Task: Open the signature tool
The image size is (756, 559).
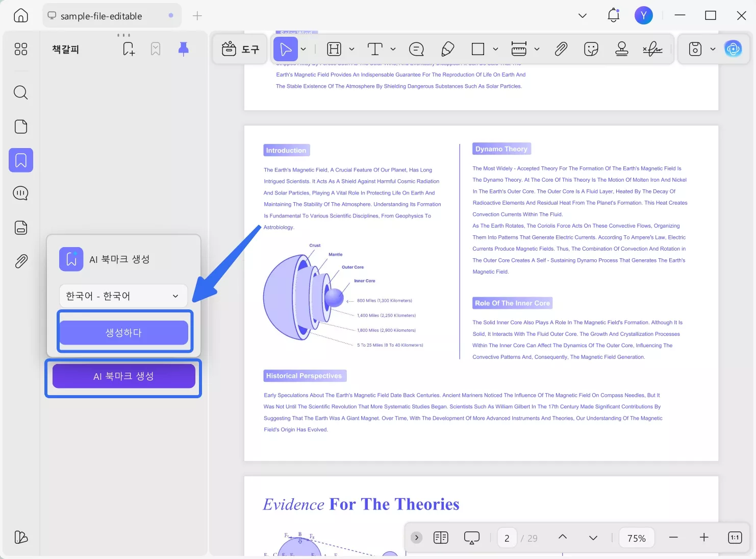Action: [652, 49]
